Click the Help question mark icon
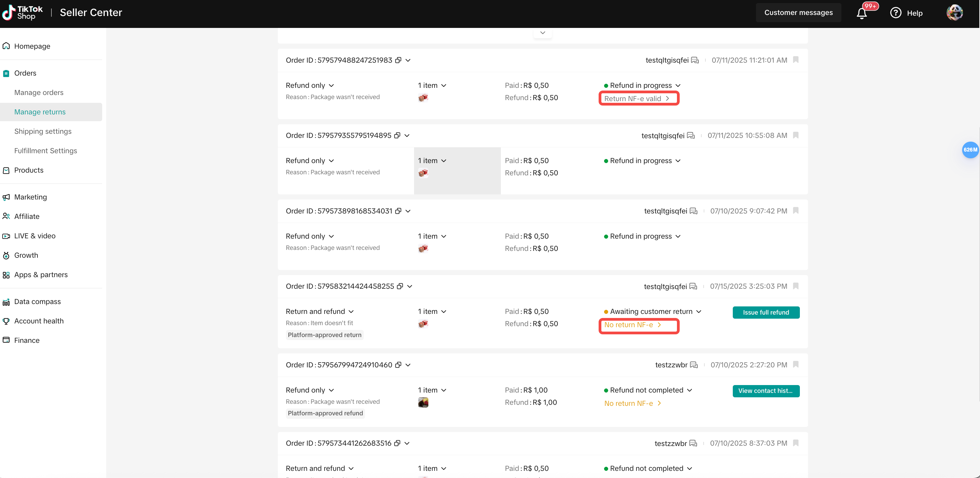This screenshot has height=478, width=980. pyautogui.click(x=896, y=13)
